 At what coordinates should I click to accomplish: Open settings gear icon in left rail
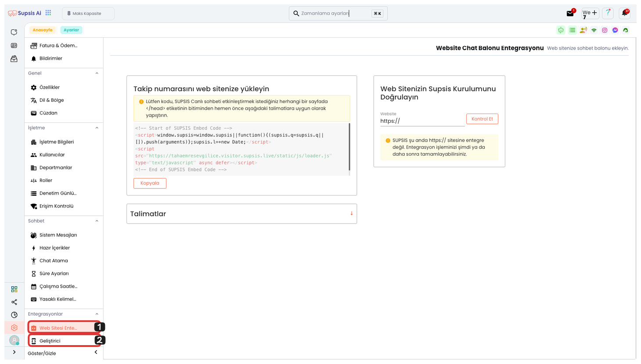point(14,328)
